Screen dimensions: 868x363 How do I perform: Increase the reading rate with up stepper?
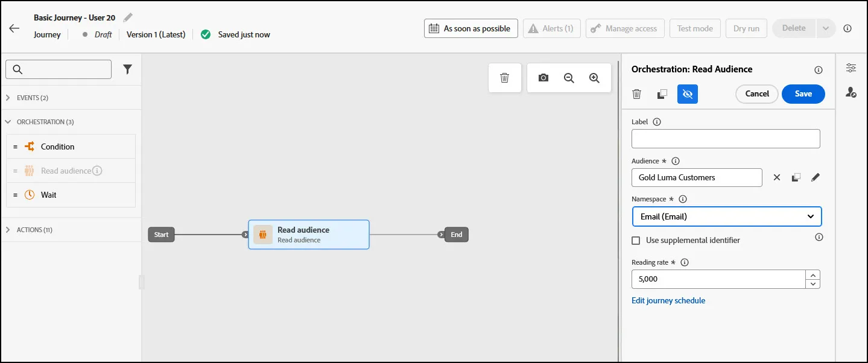pos(813,275)
